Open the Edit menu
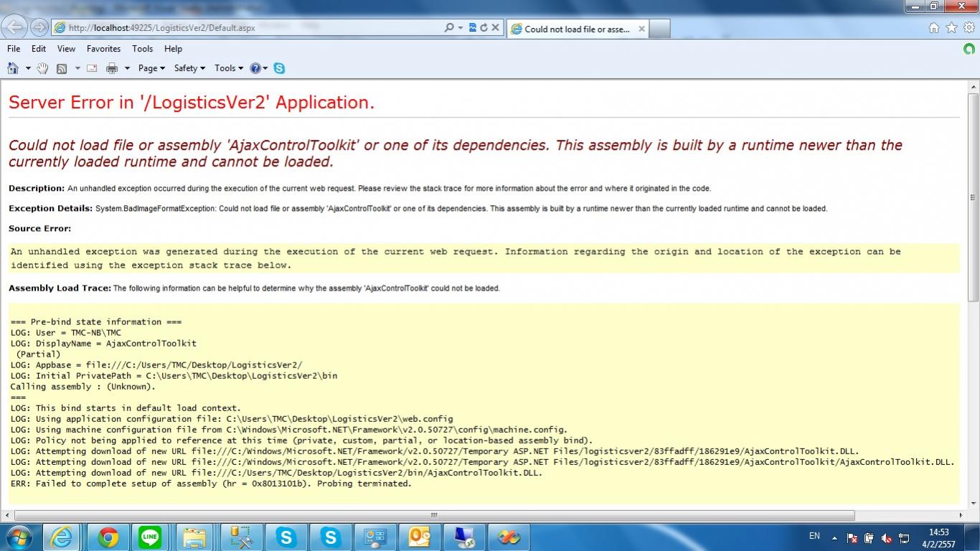Viewport: 980px width, 551px height. click(39, 49)
